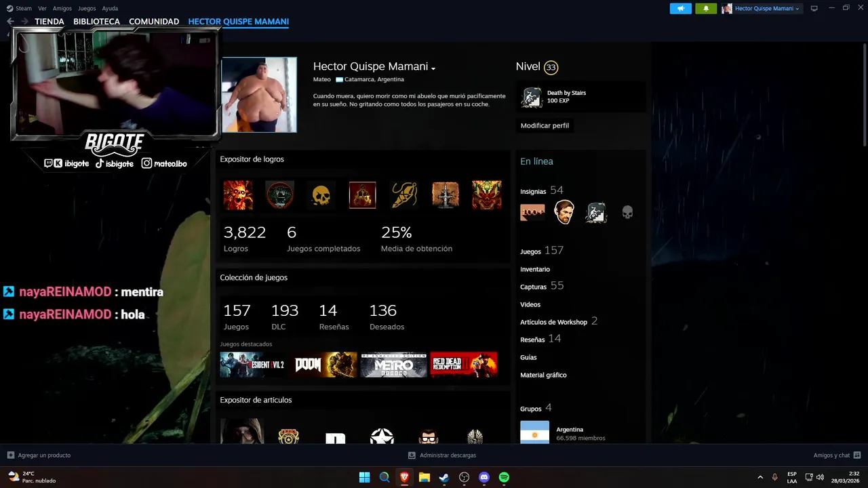Open the gray skull badge under Insignias
Viewport: 868px width, 488px height.
click(627, 213)
